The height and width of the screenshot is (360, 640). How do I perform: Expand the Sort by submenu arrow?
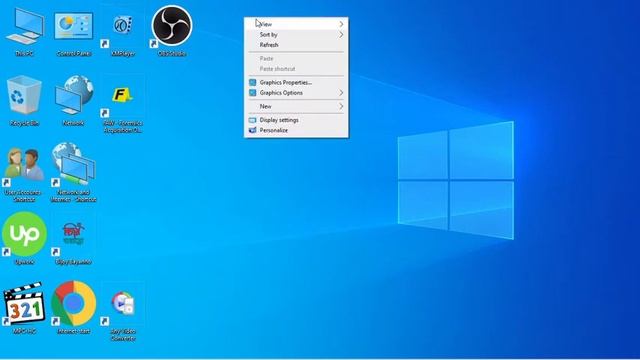pos(341,35)
